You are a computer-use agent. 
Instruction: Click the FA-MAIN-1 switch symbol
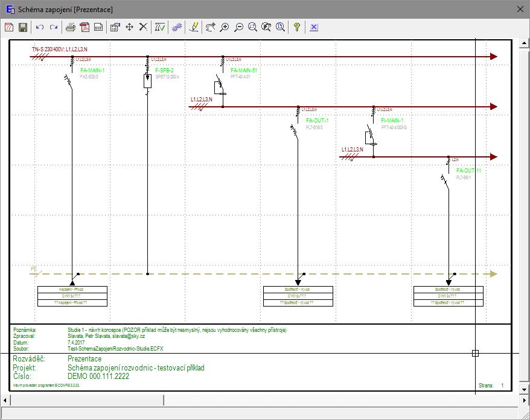click(x=69, y=81)
